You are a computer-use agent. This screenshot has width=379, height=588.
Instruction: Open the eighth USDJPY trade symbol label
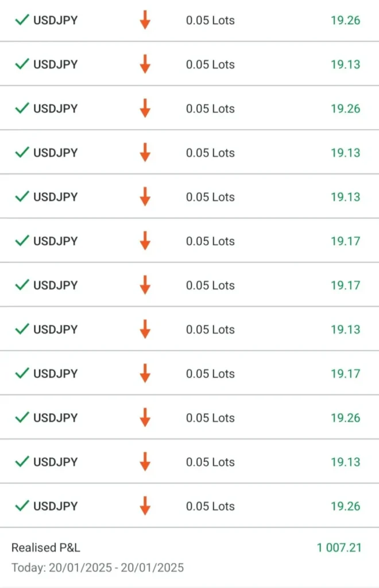(55, 330)
